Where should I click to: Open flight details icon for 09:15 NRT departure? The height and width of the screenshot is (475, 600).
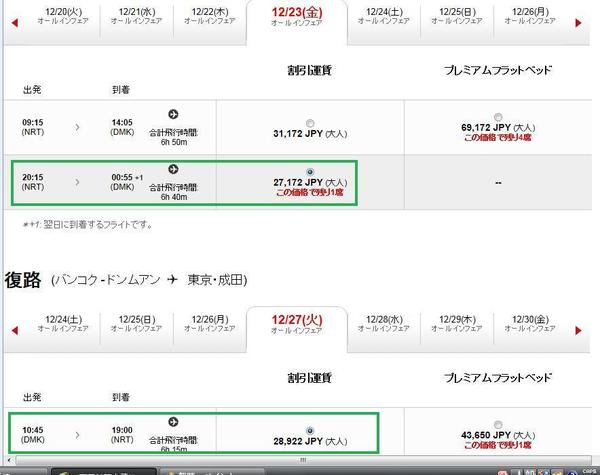click(173, 114)
